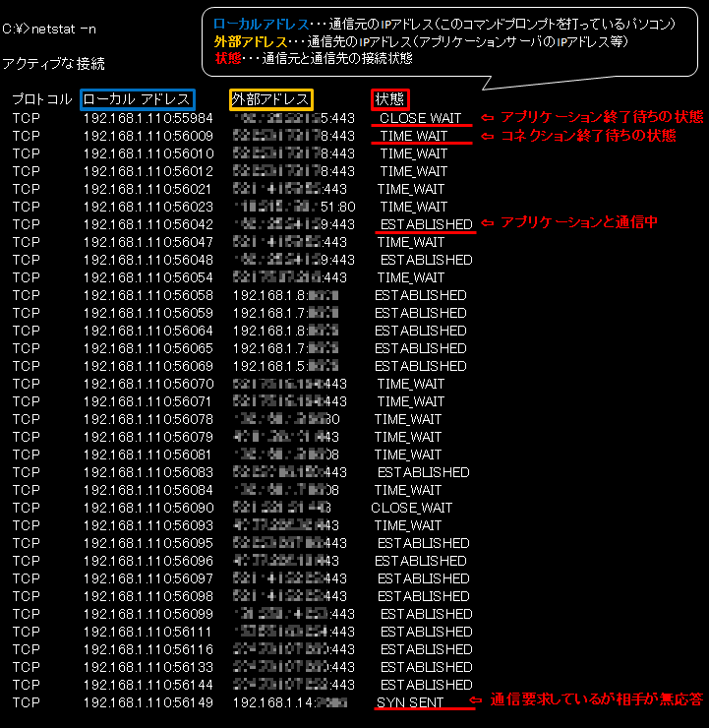The height and width of the screenshot is (728, 709).
Task: Select the heading "アクティブな接続"
Action: click(53, 64)
